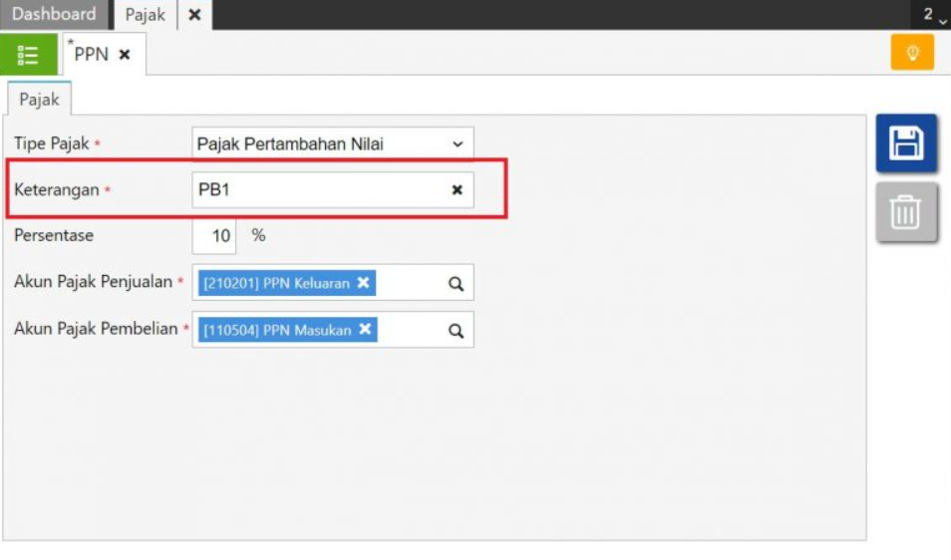Click the orange lightbulb hint icon
Screen dimensions: 951x560
(x=912, y=54)
